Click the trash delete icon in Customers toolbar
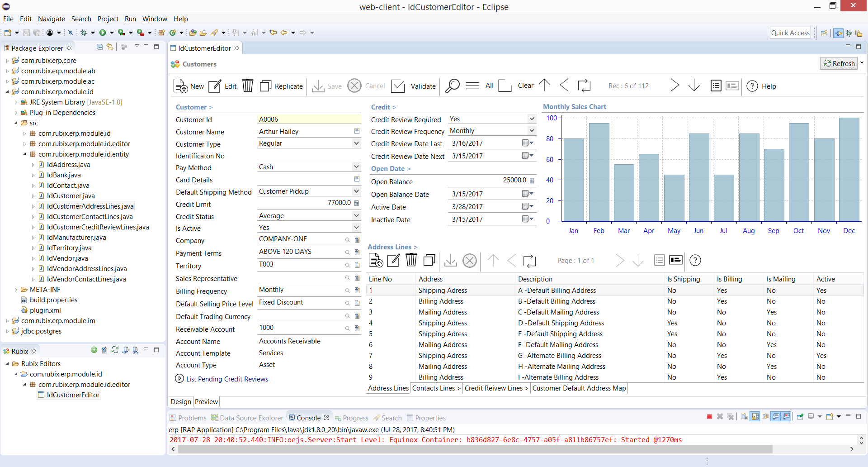The height and width of the screenshot is (467, 868). 248,86
